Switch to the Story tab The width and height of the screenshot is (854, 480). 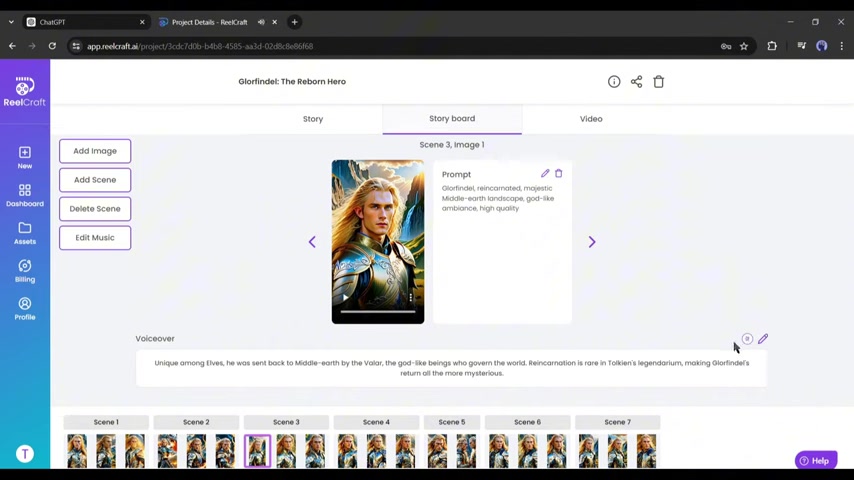tap(313, 119)
